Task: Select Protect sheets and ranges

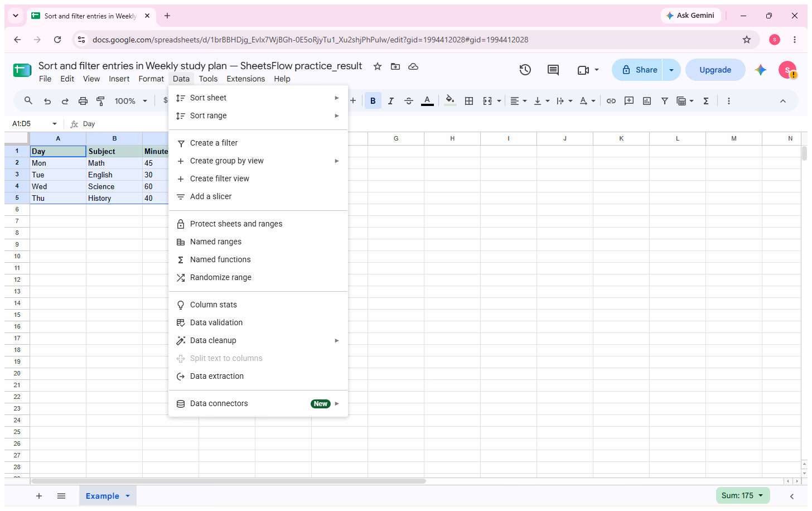Action: 258,224
